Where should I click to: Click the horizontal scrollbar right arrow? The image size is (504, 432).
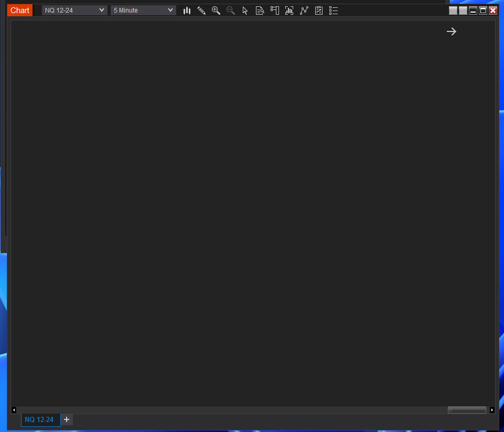pyautogui.click(x=492, y=410)
